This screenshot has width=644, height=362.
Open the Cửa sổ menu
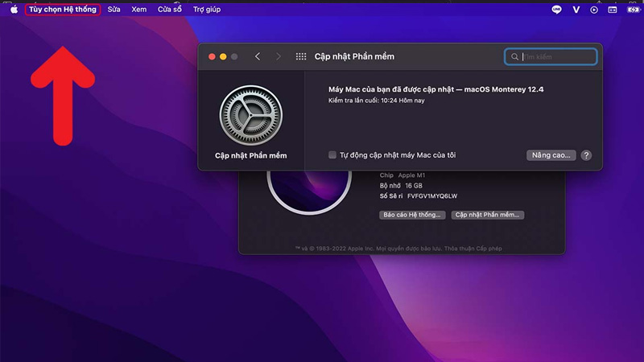(x=170, y=10)
